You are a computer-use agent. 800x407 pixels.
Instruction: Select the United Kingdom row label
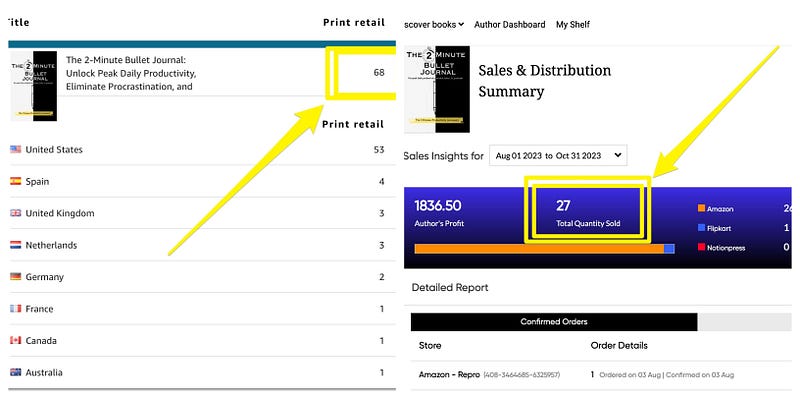tap(60, 213)
